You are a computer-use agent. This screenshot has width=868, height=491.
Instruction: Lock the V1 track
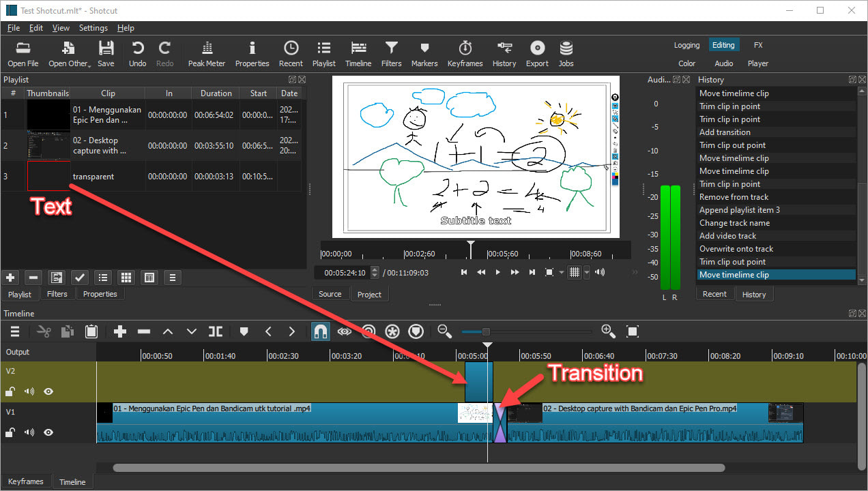click(x=10, y=432)
